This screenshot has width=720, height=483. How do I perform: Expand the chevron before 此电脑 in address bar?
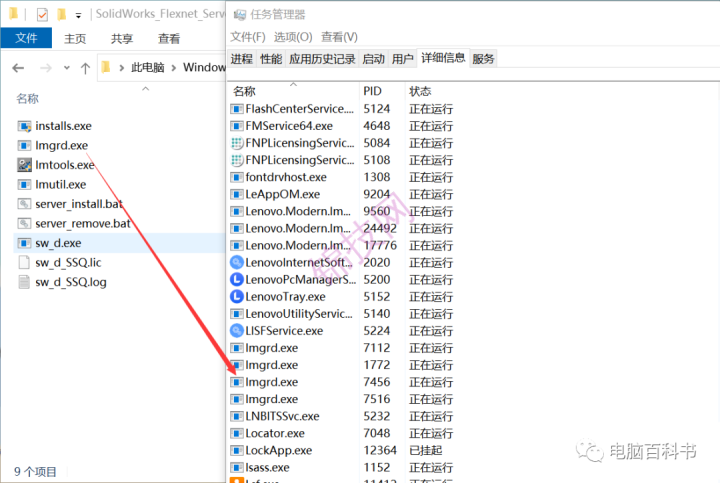(x=121, y=68)
